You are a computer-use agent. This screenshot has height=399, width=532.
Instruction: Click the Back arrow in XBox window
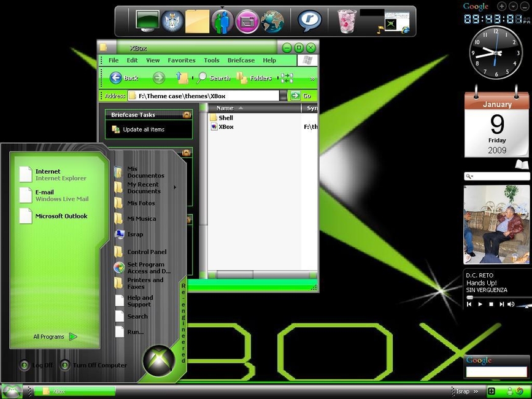(115, 78)
